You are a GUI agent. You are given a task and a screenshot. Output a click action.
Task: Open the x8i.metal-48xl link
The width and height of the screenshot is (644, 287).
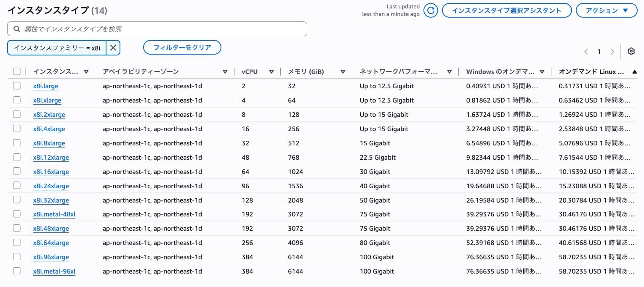click(x=54, y=214)
